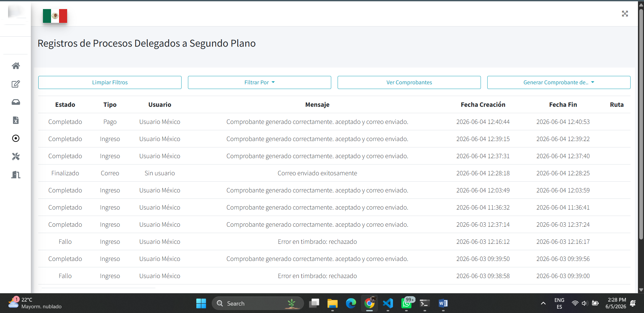The width and height of the screenshot is (644, 313).
Task: Click end date 2026-06-03 09:39:00
Action: [x=563, y=276]
